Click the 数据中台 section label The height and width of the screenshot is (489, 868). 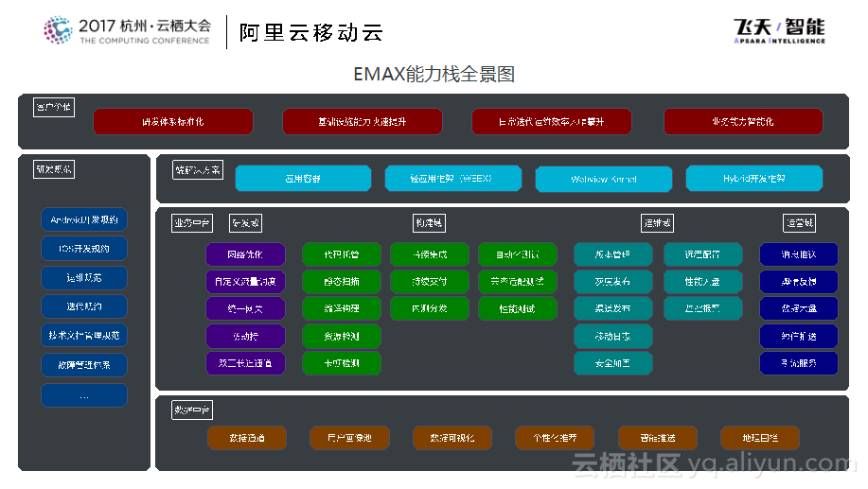[x=192, y=410]
